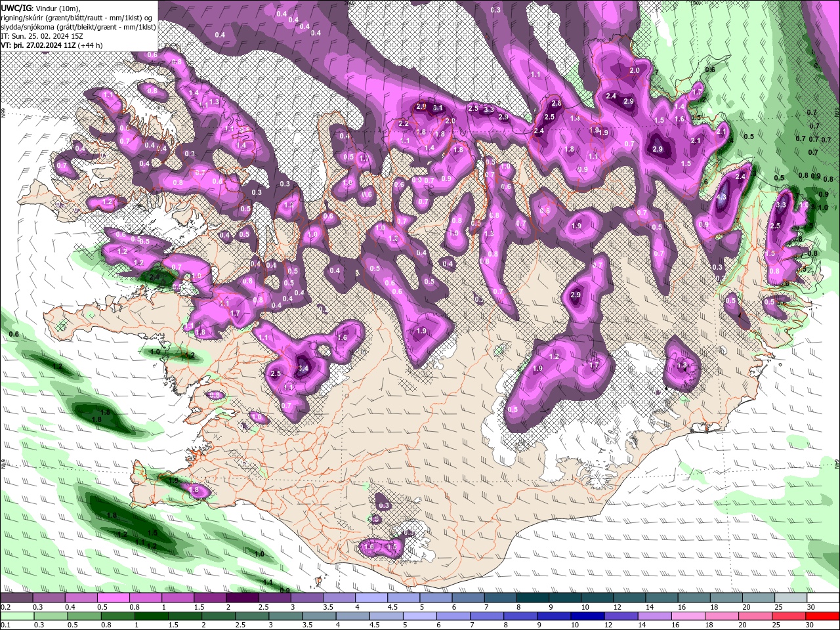Click the 2.2 snowfall value on the north coast
Screen dimensions: 840x630
[404, 123]
